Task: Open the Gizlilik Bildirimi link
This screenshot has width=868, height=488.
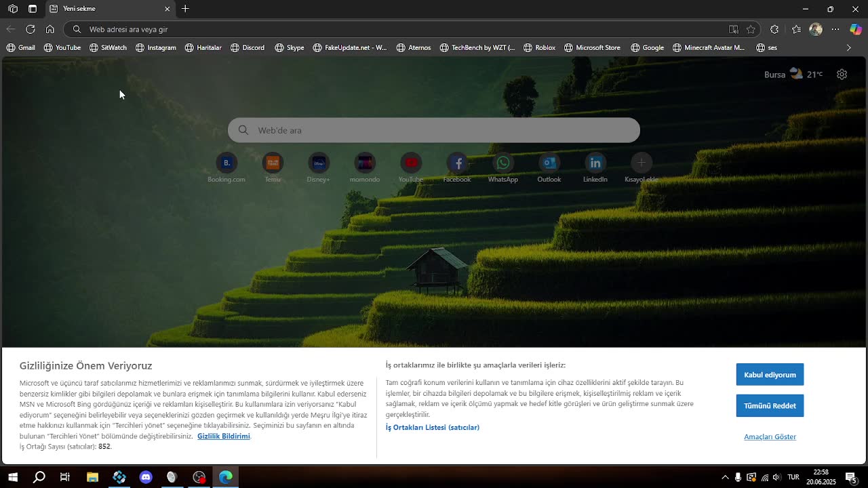Action: point(223,436)
